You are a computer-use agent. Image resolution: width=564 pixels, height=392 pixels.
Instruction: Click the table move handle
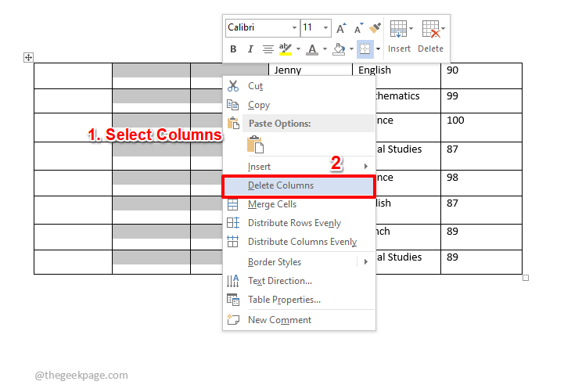pyautogui.click(x=28, y=57)
